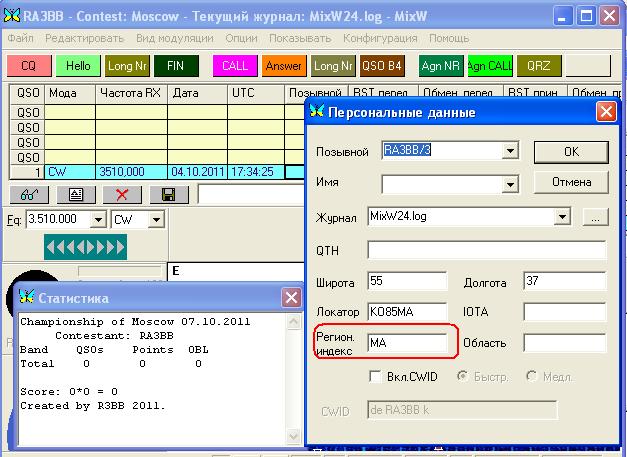Enable the Вкл.CWID checkbox
This screenshot has width=627, height=457.
click(375, 377)
